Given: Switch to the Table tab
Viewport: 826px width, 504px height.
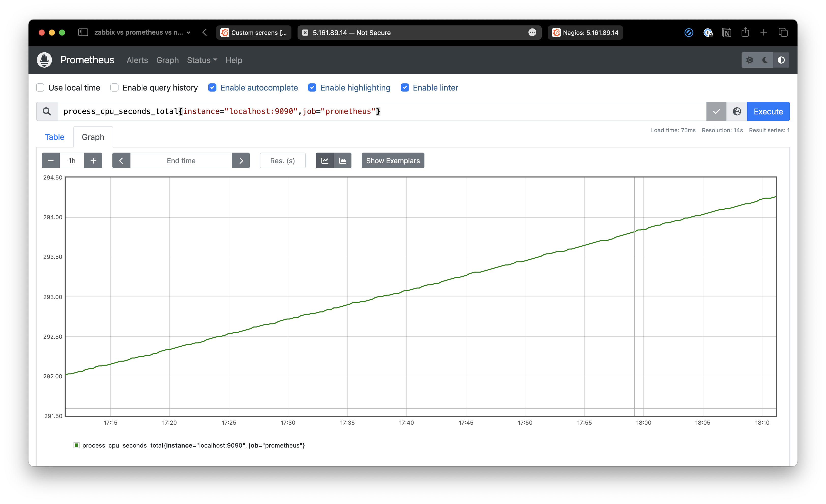Looking at the screenshot, I should coord(54,137).
